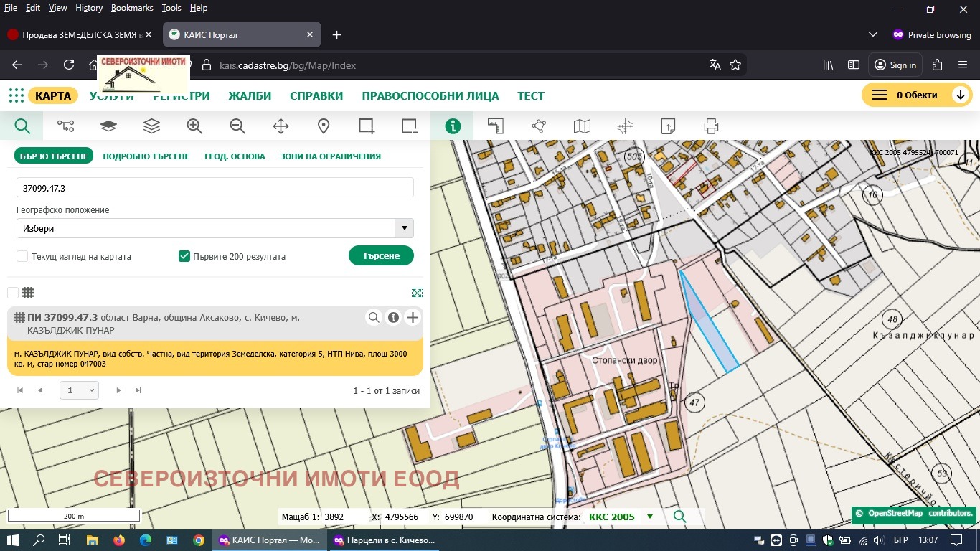This screenshot has height=551, width=980.
Task: Add parcel result with plus icon
Action: 413,318
